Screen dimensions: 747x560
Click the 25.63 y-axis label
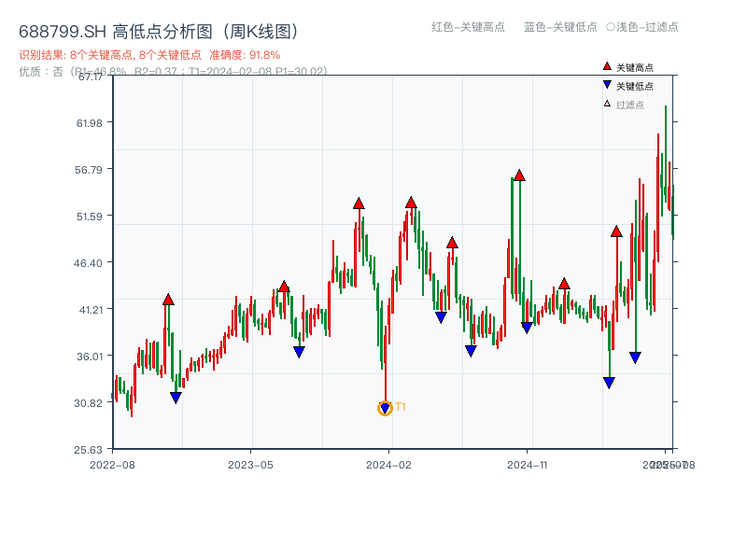(88, 450)
